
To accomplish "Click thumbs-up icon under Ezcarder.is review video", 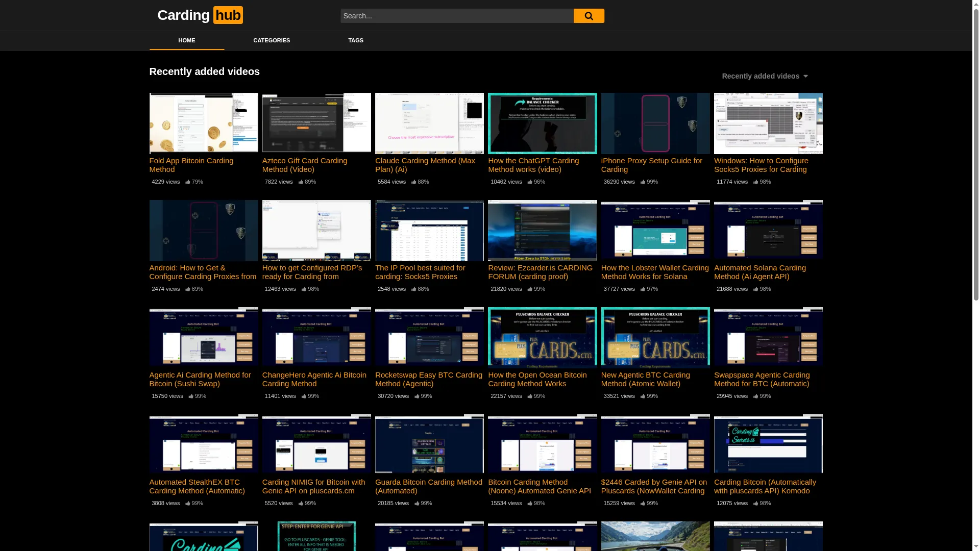I will (x=530, y=289).
